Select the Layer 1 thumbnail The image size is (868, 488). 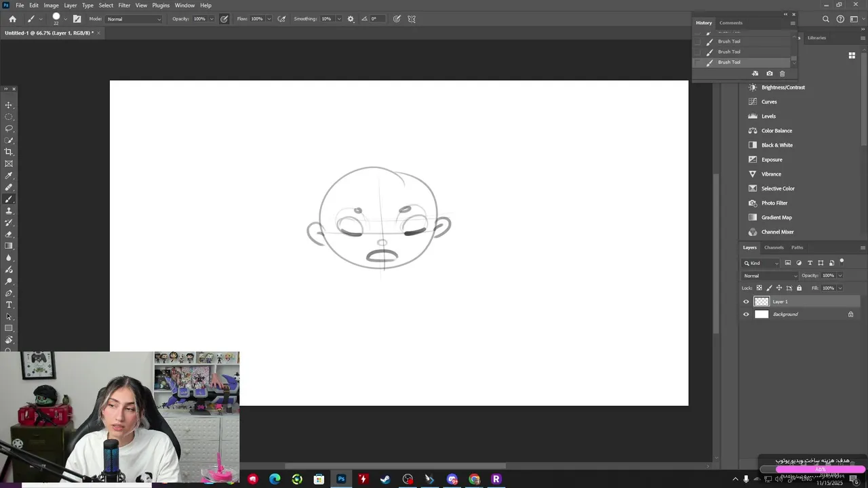pyautogui.click(x=762, y=302)
